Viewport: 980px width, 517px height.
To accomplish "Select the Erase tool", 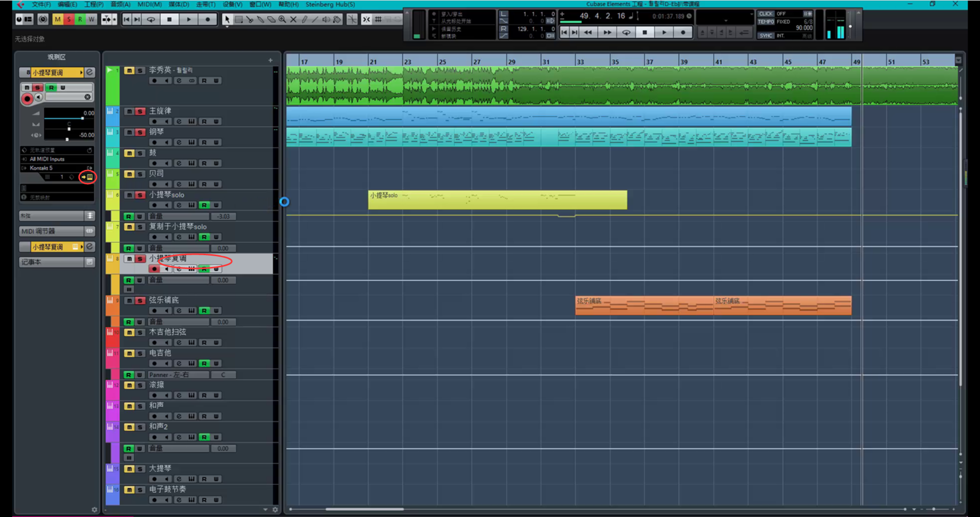I will (272, 19).
